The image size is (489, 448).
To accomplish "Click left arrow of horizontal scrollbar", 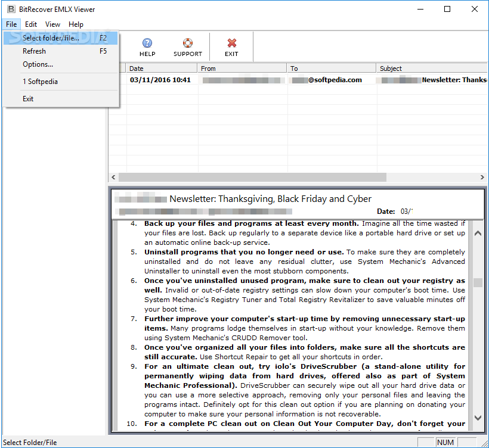I will [113, 178].
